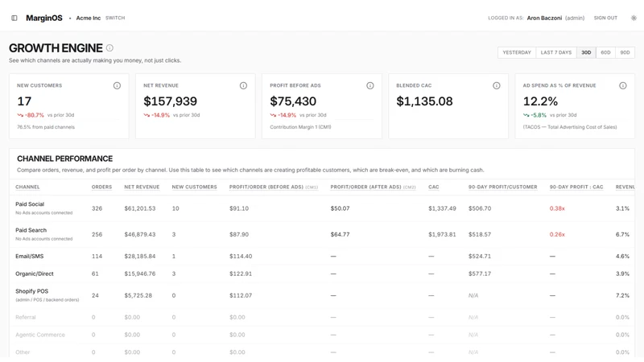Click Paid Social profit after ads $50.07
Screen dimensions: 644x362
[x=340, y=208]
